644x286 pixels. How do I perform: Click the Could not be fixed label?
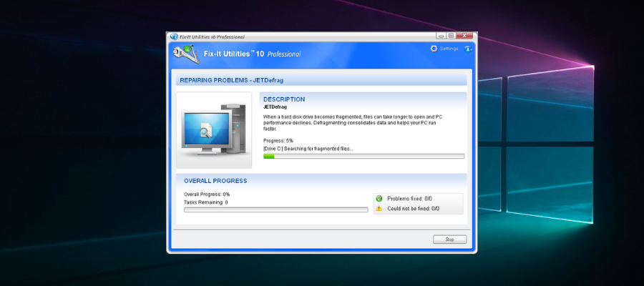[x=413, y=209]
